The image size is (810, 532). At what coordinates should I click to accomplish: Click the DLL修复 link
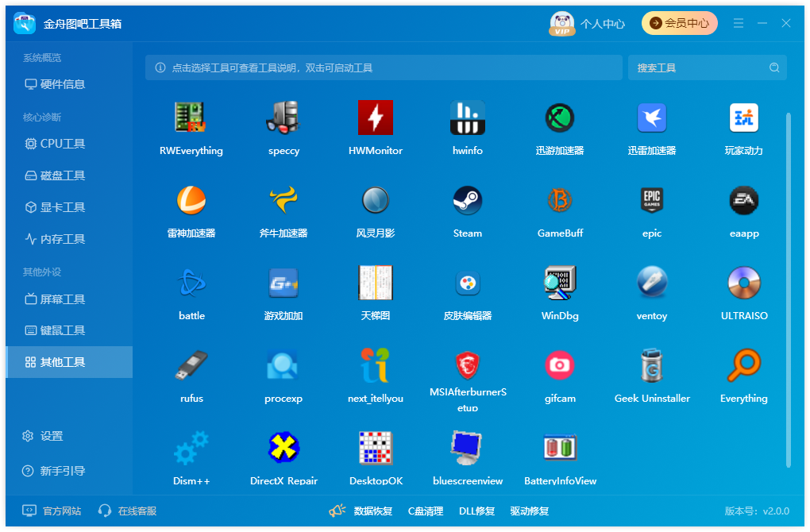click(476, 511)
